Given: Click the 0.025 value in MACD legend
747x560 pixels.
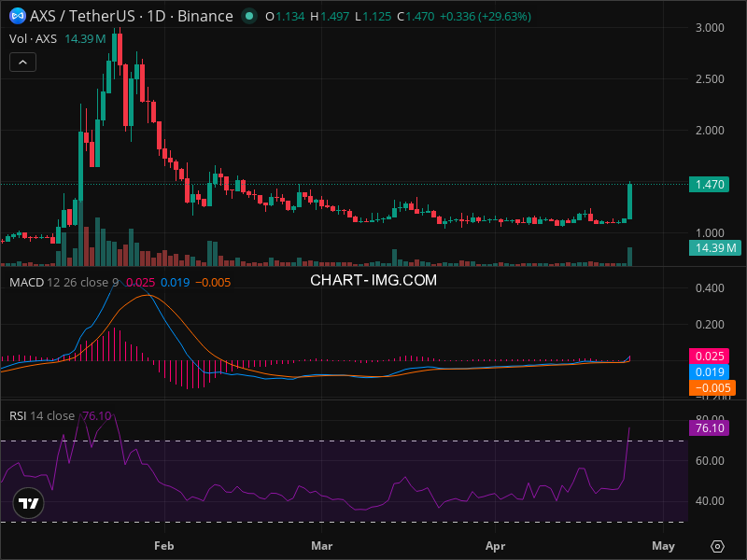Looking at the screenshot, I should click(141, 283).
